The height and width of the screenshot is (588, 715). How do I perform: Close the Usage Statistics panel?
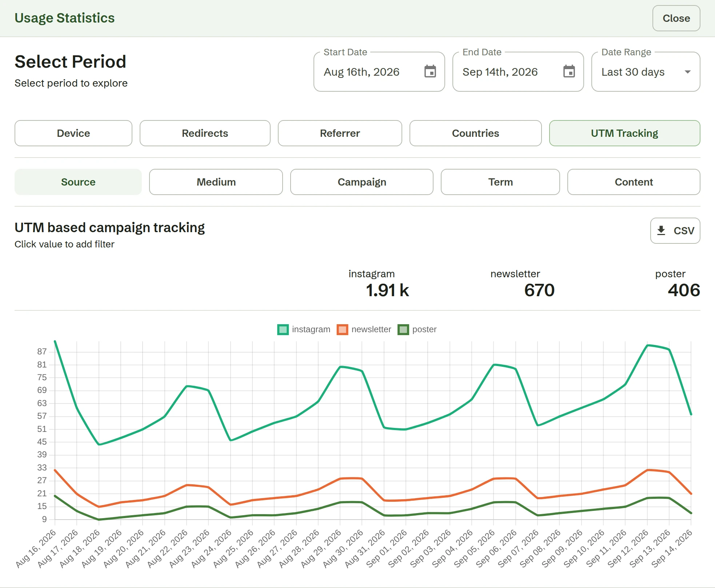676,18
